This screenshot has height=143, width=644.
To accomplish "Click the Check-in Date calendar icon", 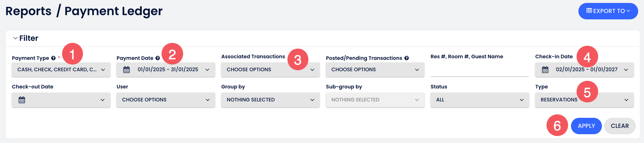I will coord(545,69).
